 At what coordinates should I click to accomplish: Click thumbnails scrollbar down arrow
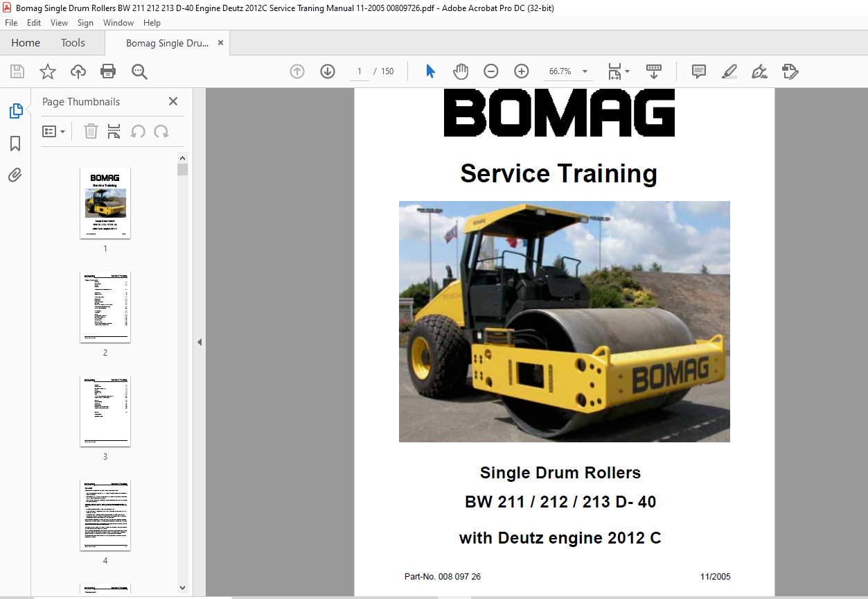(x=182, y=588)
